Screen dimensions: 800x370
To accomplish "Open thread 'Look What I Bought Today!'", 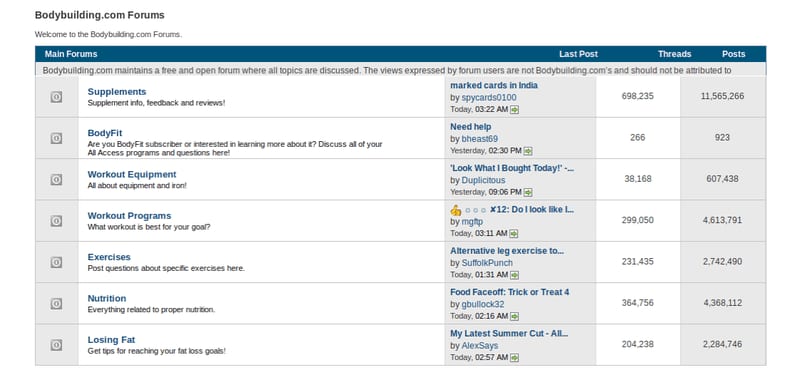I will tap(512, 168).
